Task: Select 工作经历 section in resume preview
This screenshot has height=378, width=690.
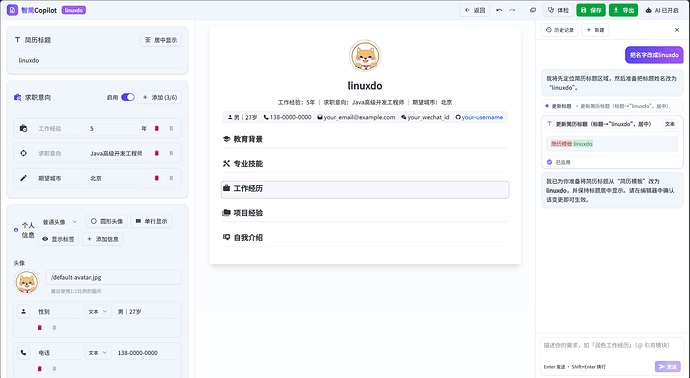Action: pyautogui.click(x=365, y=189)
